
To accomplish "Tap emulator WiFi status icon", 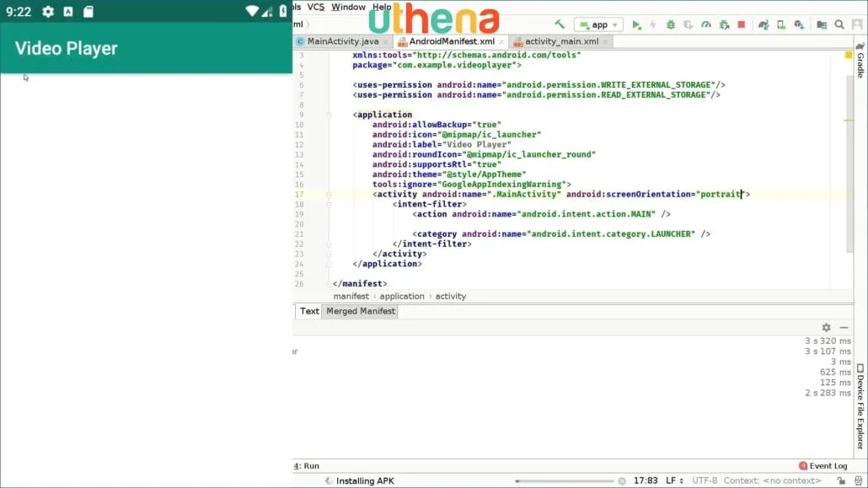I will (252, 12).
